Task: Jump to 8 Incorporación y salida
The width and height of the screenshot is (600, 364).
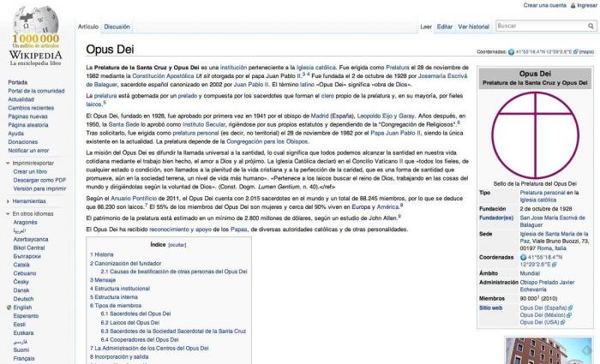Action: tap(119, 357)
